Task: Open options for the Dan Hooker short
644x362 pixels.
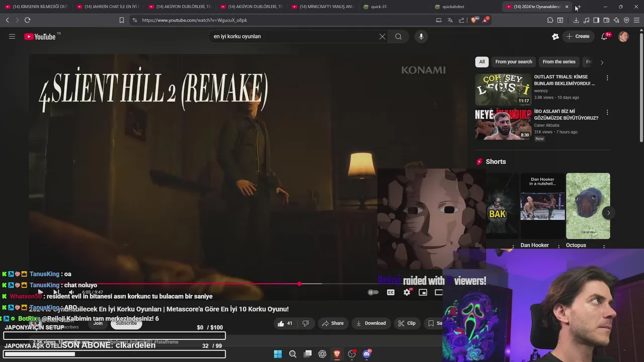Action: coord(558,246)
